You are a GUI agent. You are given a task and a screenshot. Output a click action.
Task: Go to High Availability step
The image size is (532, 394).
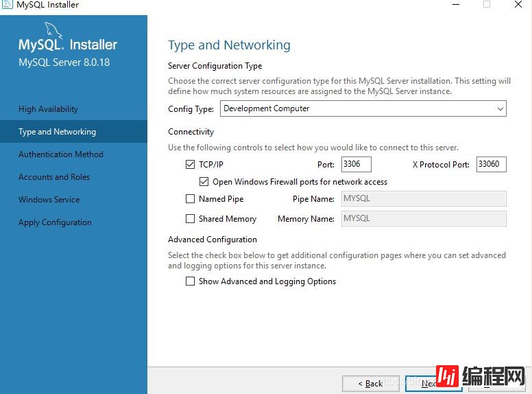coord(48,109)
